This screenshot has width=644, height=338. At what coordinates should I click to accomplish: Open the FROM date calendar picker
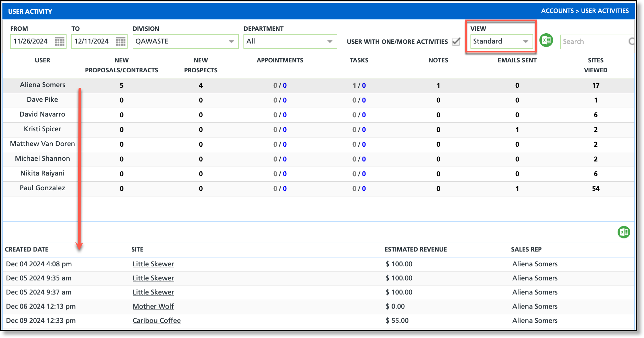pyautogui.click(x=60, y=41)
